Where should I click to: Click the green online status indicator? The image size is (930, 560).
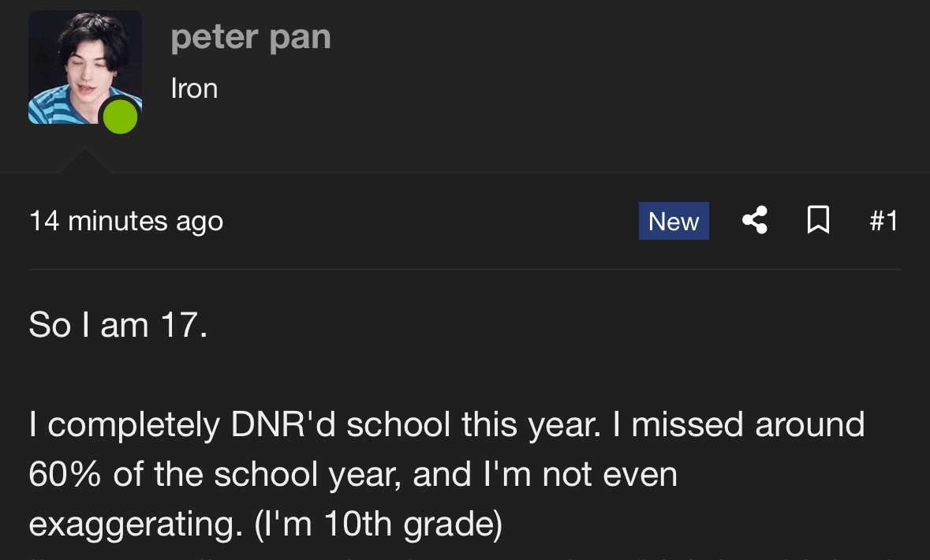point(121,117)
